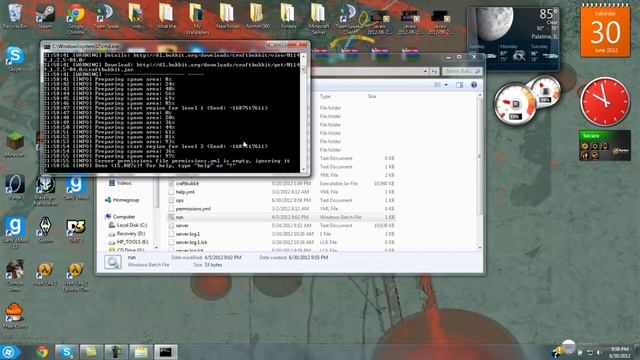Open Chrome from the taskbar
The height and width of the screenshot is (360, 640).
[42, 351]
